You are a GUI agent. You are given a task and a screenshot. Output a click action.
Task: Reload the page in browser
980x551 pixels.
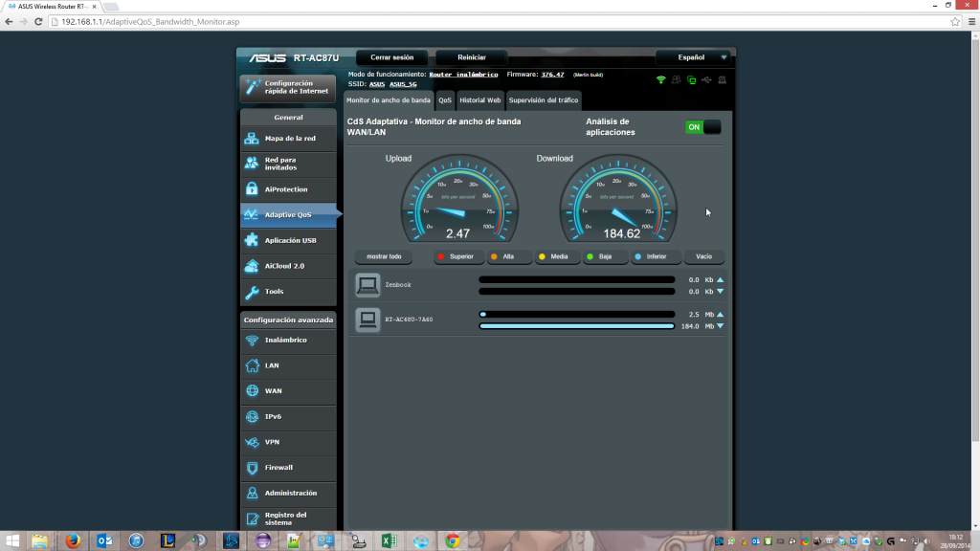tap(38, 22)
